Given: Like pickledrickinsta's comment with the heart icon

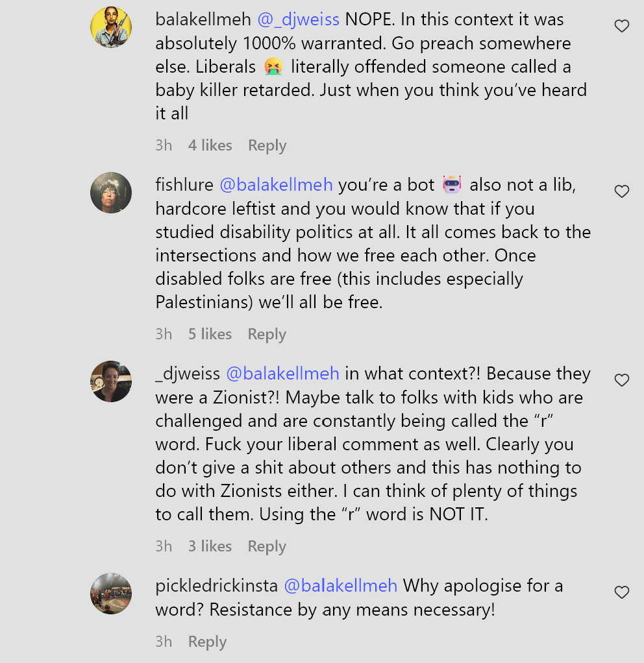Looking at the screenshot, I should pos(621,593).
